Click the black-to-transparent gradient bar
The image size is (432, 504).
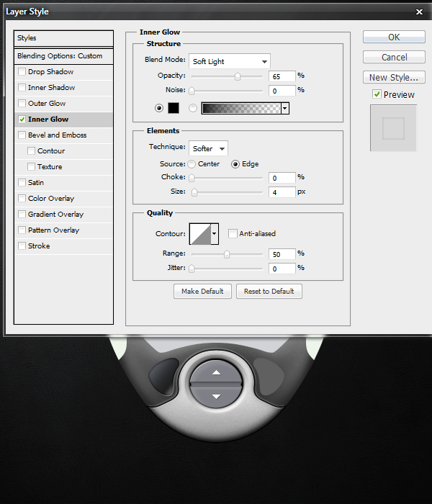[241, 108]
